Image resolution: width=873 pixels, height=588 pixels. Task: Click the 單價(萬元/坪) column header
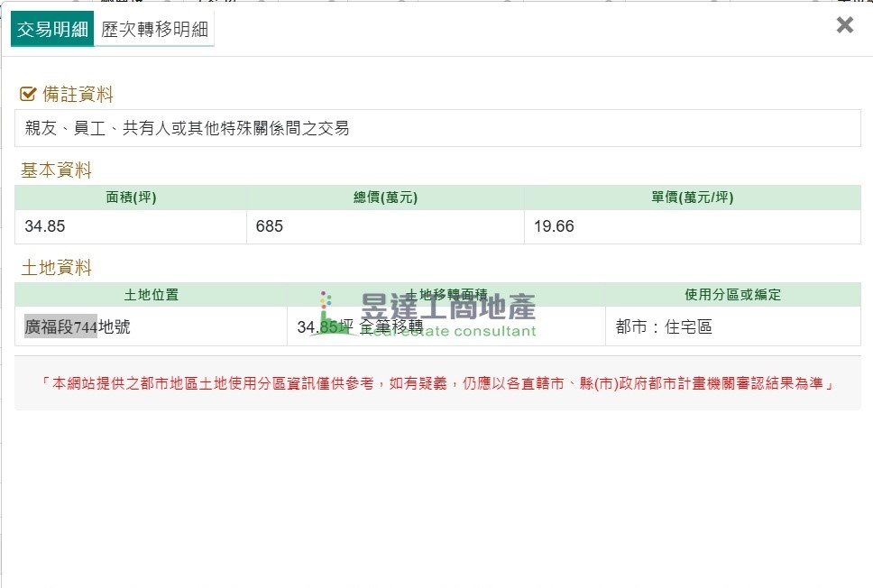click(x=692, y=198)
